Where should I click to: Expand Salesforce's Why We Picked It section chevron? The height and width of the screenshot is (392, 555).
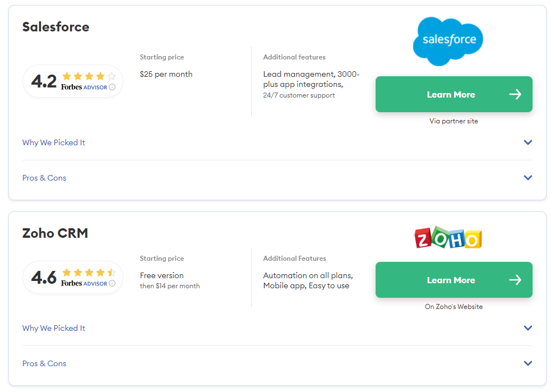coord(528,142)
